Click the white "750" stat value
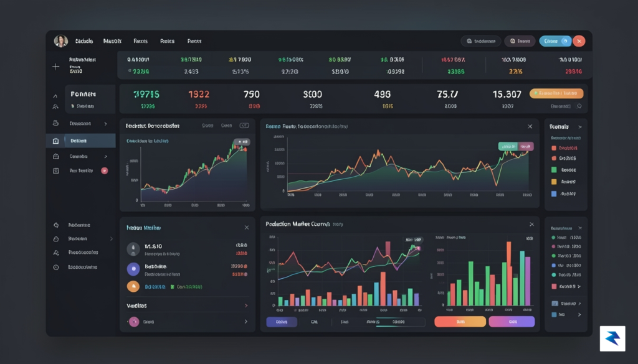638x364 pixels. [x=252, y=94]
